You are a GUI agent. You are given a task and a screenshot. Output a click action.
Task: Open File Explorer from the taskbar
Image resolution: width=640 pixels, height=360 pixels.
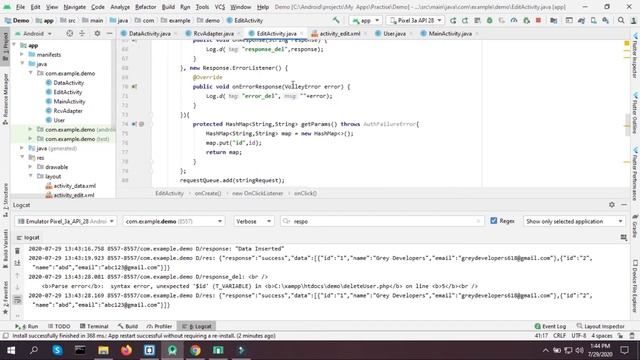click(x=103, y=350)
